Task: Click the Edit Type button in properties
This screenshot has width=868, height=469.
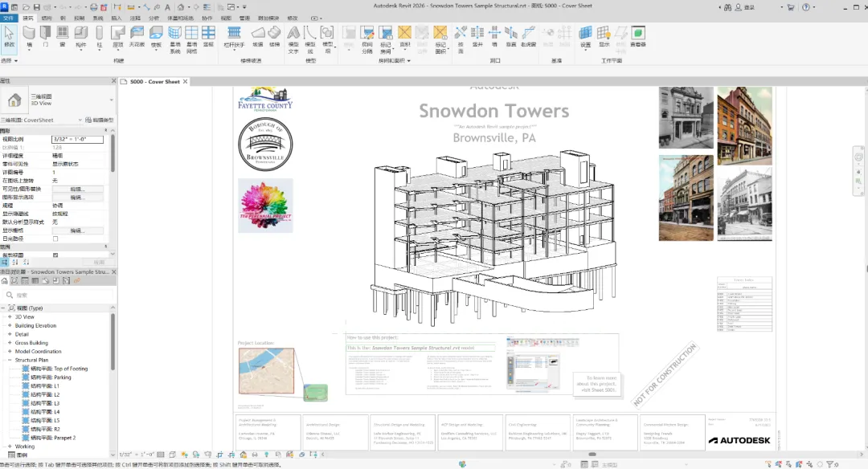Action: [99, 120]
